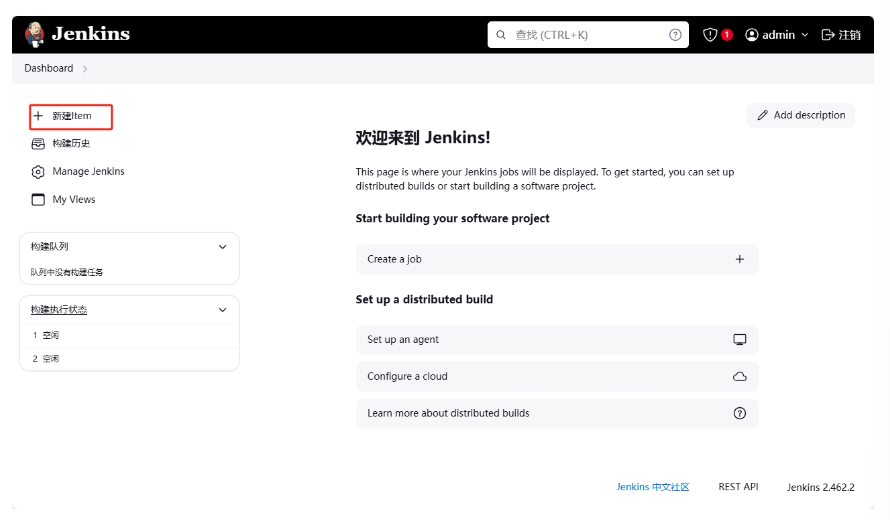
Task: Click the build history 构建历史 icon
Action: point(38,144)
